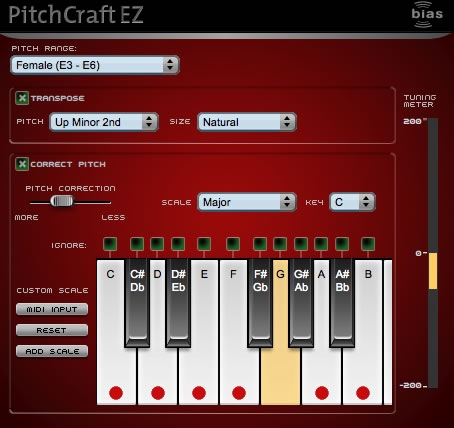Open the Size dropdown set to Natural
The height and width of the screenshot is (428, 454).
pos(247,122)
